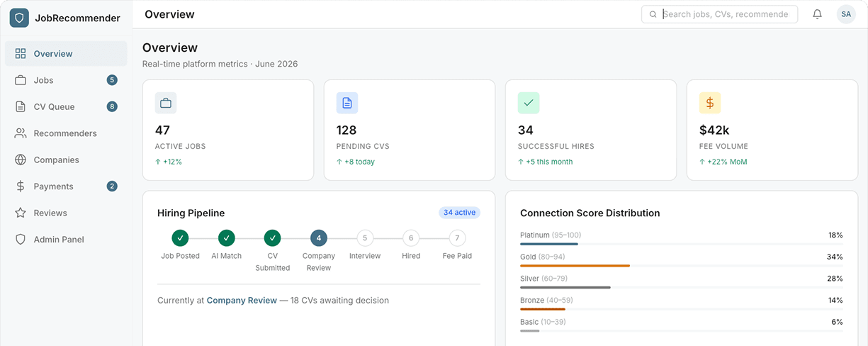Open the SA user avatar
This screenshot has width=868, height=346.
(846, 14)
